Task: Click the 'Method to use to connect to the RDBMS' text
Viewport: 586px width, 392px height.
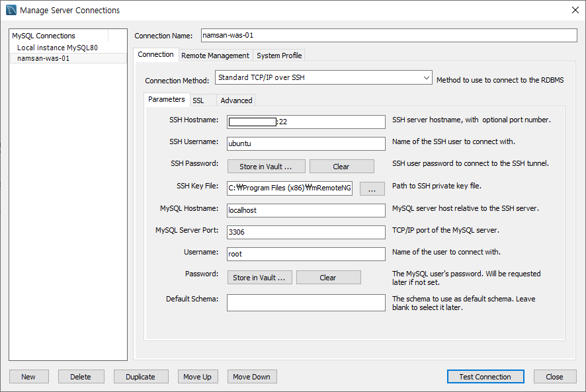Action: click(500, 80)
